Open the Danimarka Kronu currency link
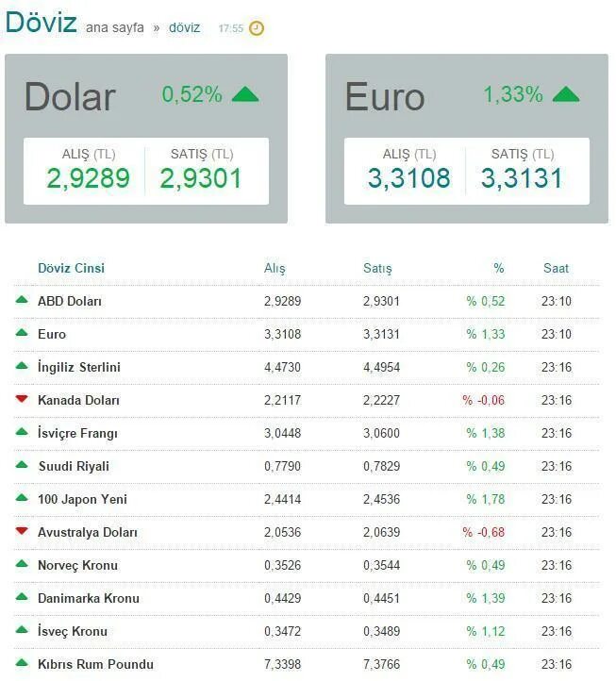Image resolution: width=616 pixels, height=681 pixels. click(89, 599)
